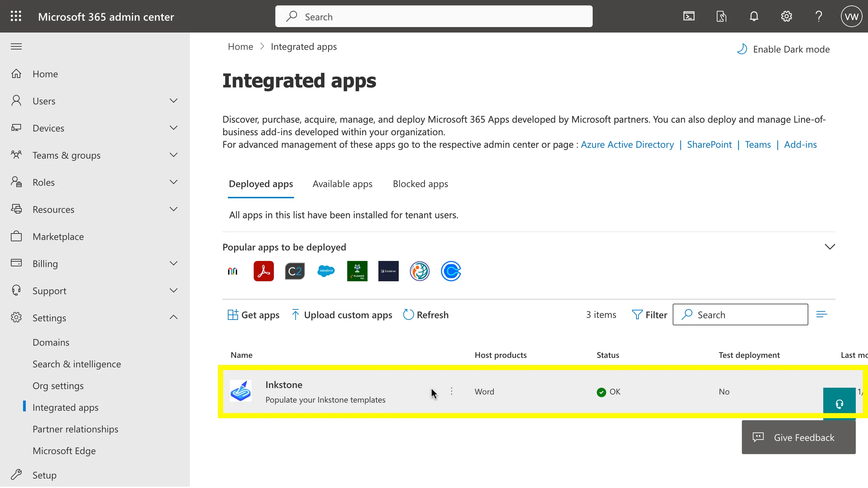868x488 pixels.
Task: Click the Adobe Acrobat popular app icon
Action: 263,271
